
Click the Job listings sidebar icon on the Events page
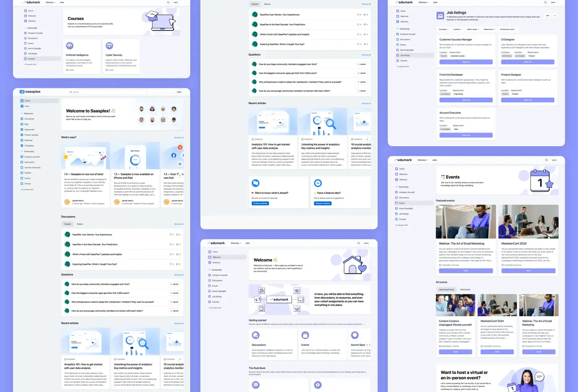pyautogui.click(x=396, y=214)
